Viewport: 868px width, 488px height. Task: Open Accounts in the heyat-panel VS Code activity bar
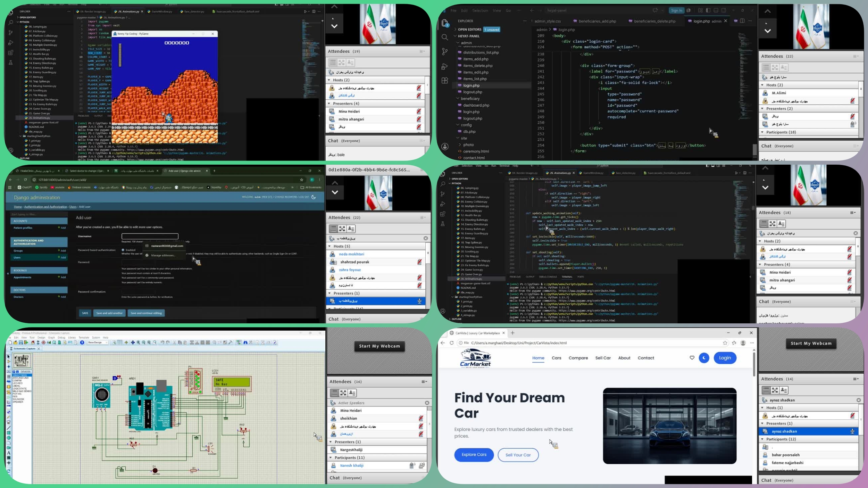[445, 147]
